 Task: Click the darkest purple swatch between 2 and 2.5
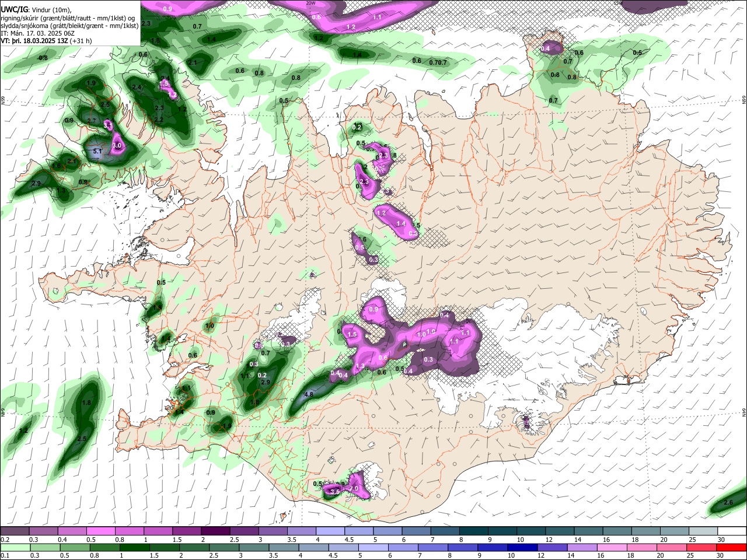pyautogui.click(x=215, y=531)
